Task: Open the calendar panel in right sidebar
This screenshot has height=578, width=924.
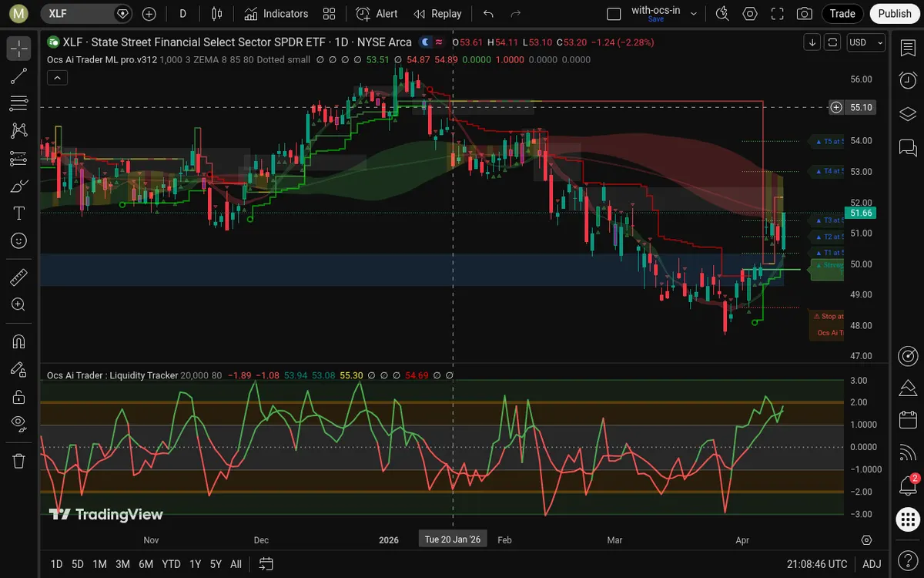Action: 908,420
